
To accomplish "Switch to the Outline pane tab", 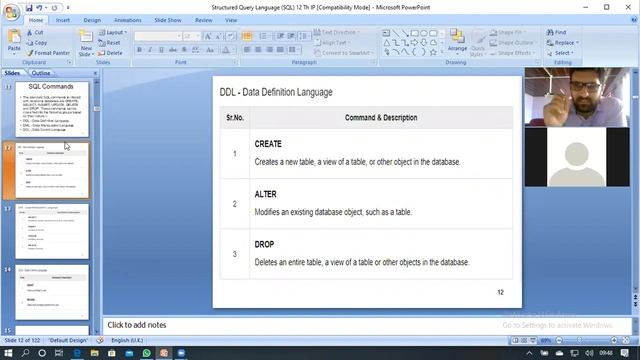I will tap(41, 73).
